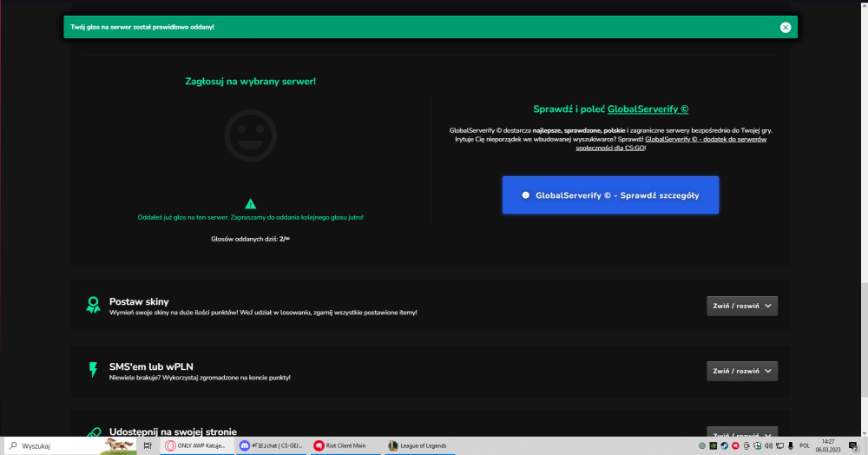The image size is (868, 455).
Task: Click the warning triangle icon above vote notice
Action: tap(250, 204)
